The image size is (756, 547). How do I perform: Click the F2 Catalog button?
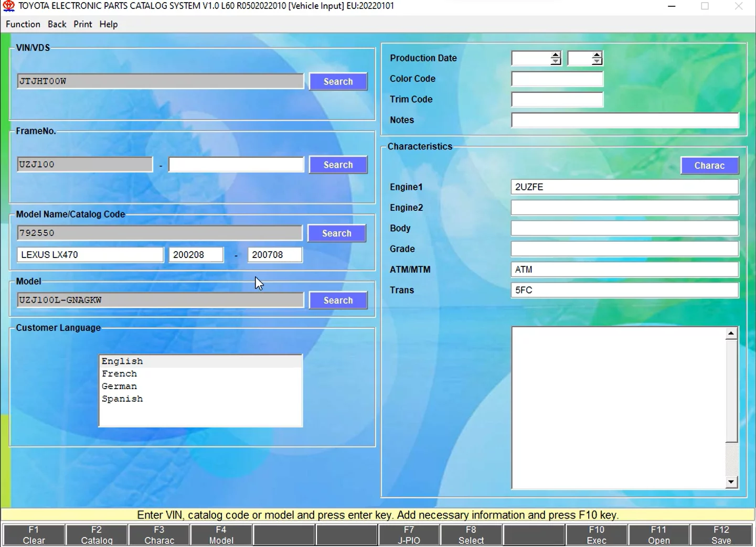tap(97, 535)
